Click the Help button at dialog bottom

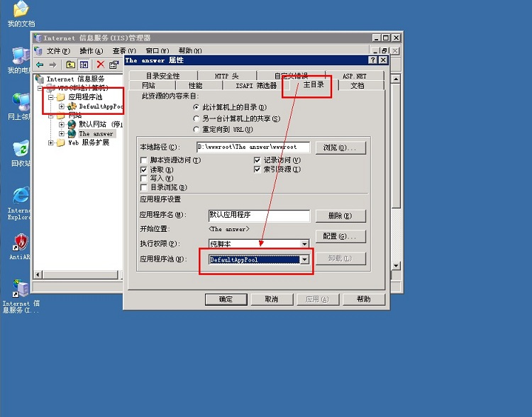[x=364, y=299]
